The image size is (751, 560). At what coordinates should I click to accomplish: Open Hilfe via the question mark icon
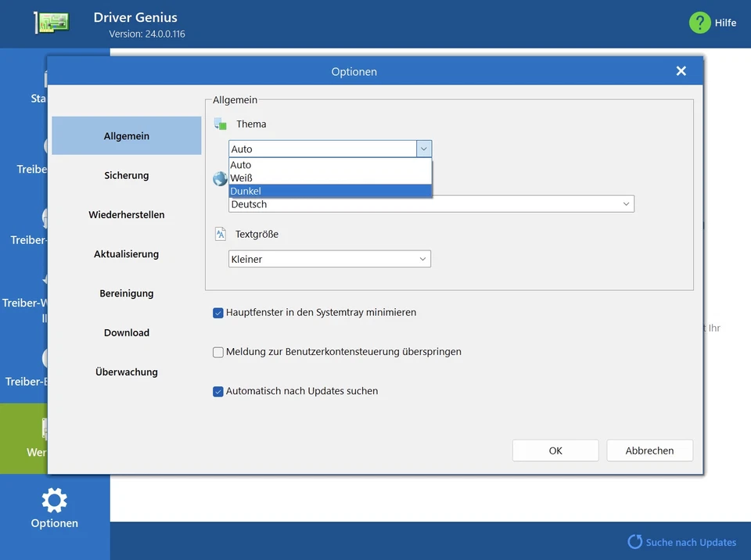(x=700, y=23)
